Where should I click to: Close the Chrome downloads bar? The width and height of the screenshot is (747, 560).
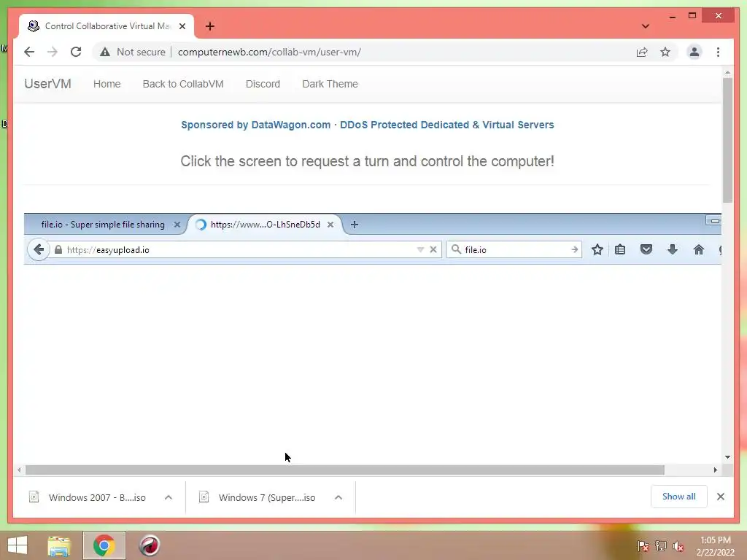click(720, 497)
